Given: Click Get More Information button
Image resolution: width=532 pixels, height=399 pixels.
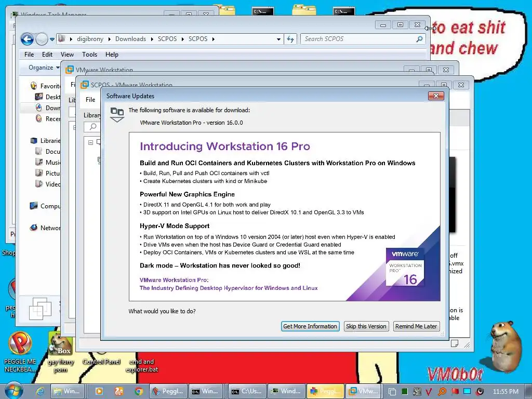Looking at the screenshot, I should click(310, 326).
